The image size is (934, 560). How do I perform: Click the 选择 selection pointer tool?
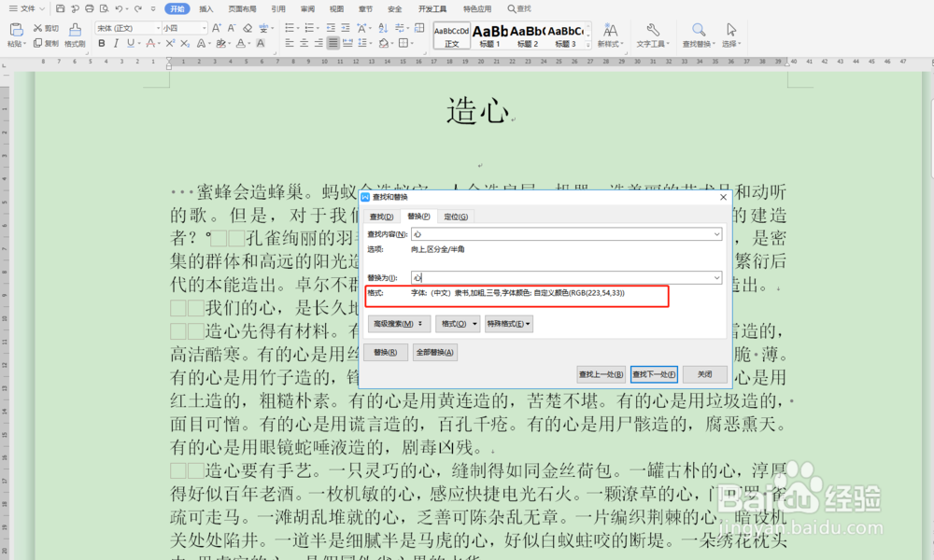click(731, 35)
